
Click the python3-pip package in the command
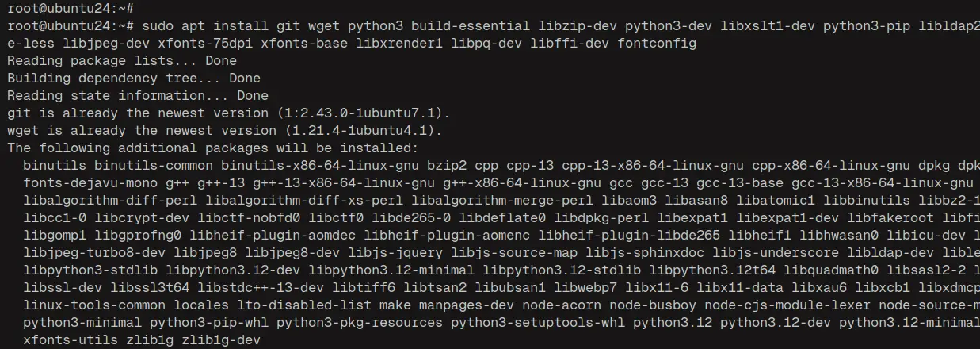867,25
